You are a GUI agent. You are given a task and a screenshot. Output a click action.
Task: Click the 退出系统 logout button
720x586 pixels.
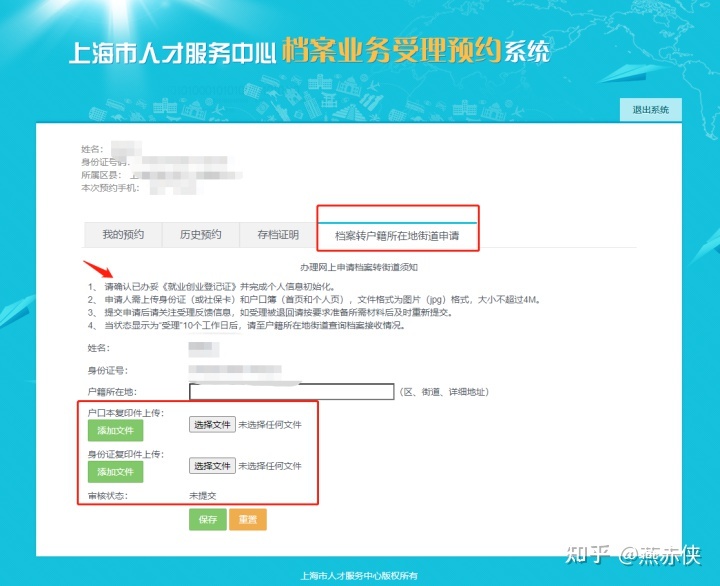point(650,110)
